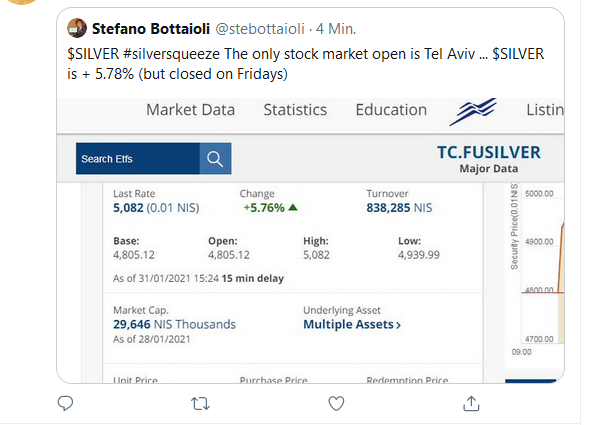
Task: Open the Market Data menu
Action: 190,110
